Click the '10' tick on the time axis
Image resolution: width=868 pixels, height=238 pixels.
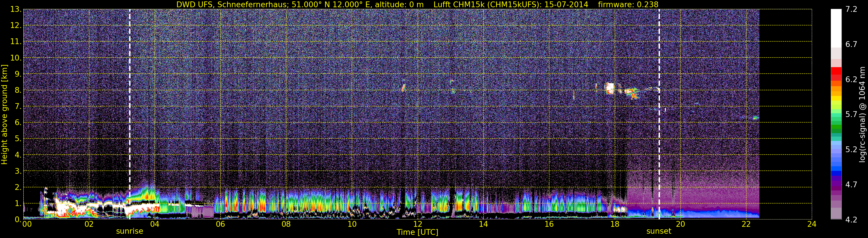pos(352,224)
